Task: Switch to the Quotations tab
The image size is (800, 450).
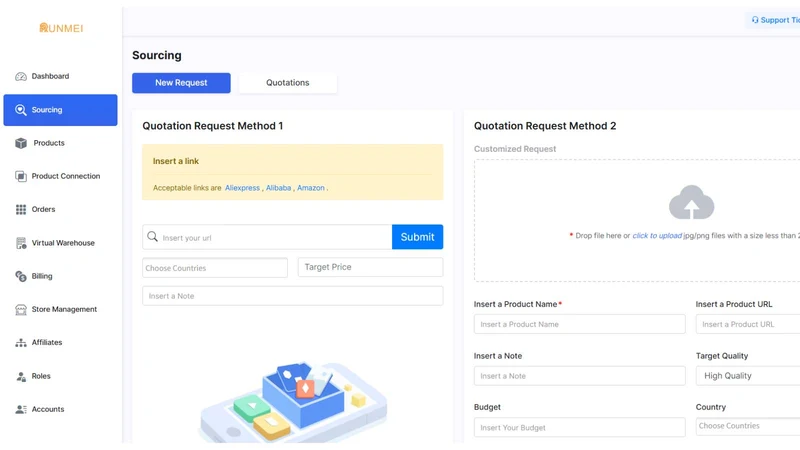Action: (x=288, y=83)
